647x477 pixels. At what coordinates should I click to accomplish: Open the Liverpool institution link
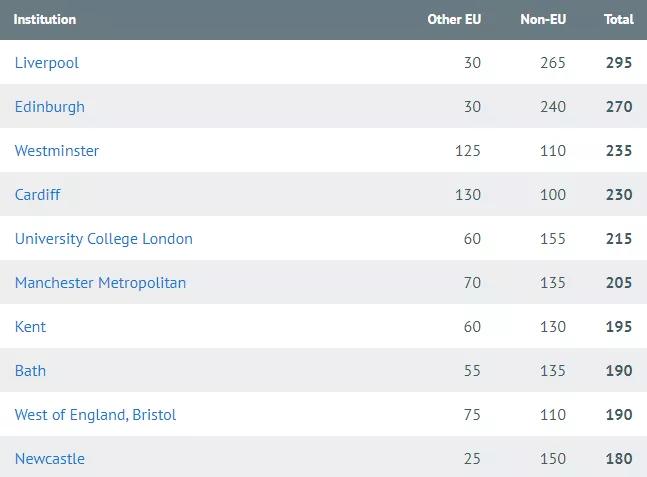tap(47, 63)
